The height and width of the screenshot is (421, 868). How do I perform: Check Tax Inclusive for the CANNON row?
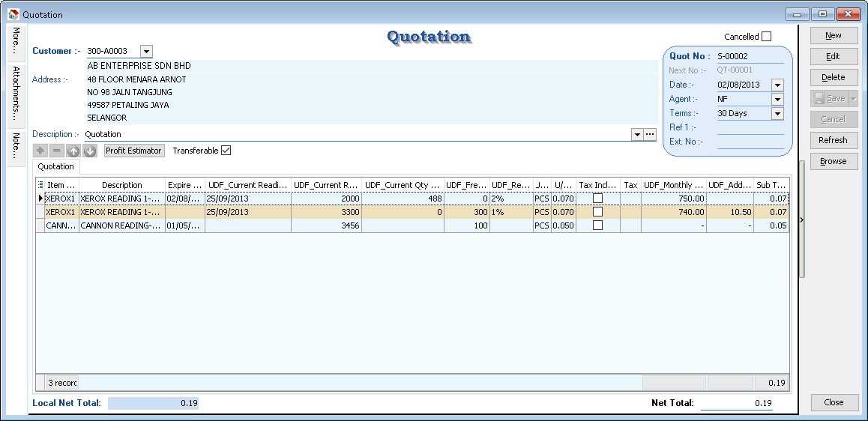(x=597, y=225)
